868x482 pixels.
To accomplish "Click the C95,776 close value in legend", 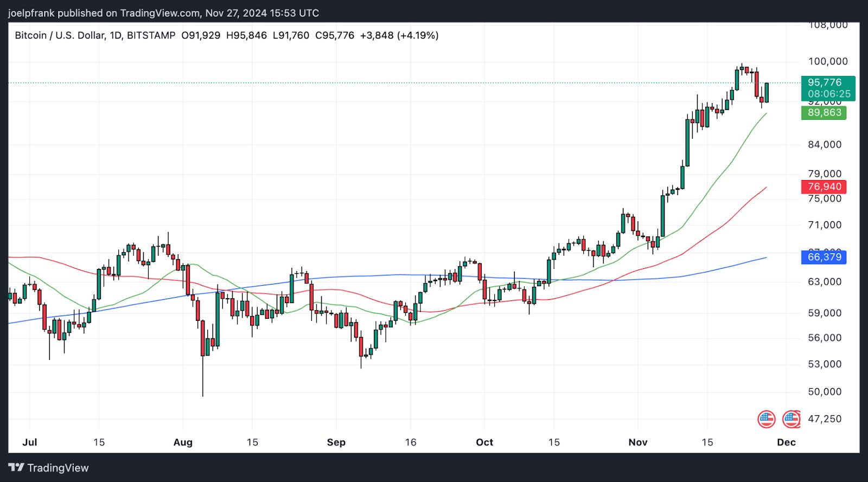I will pos(335,35).
